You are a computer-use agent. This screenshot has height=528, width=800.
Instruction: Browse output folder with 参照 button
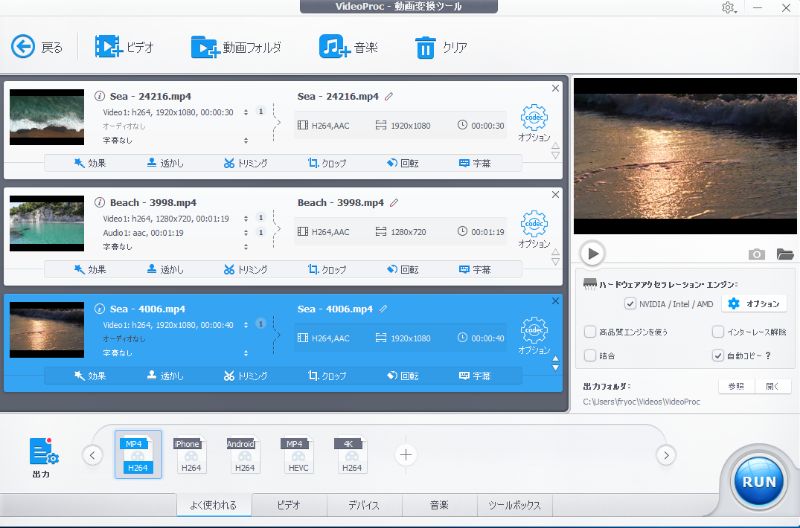736,386
